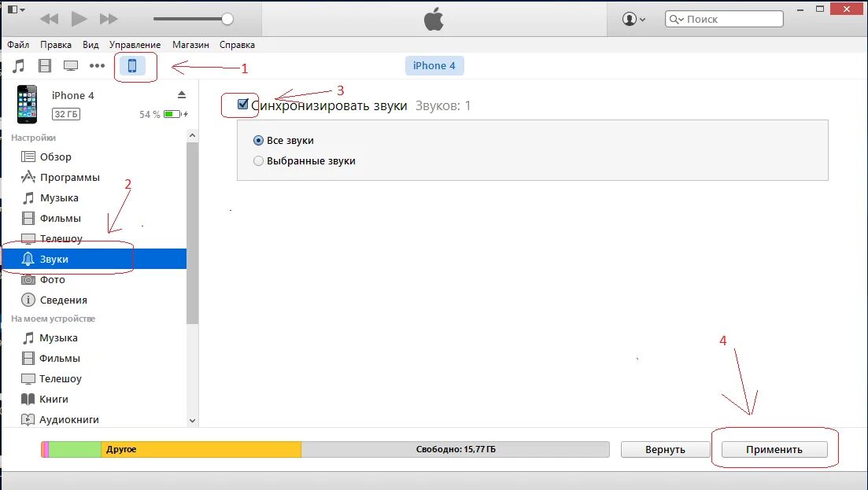Open Книги on my device
The width and height of the screenshot is (868, 490).
[x=94, y=399]
